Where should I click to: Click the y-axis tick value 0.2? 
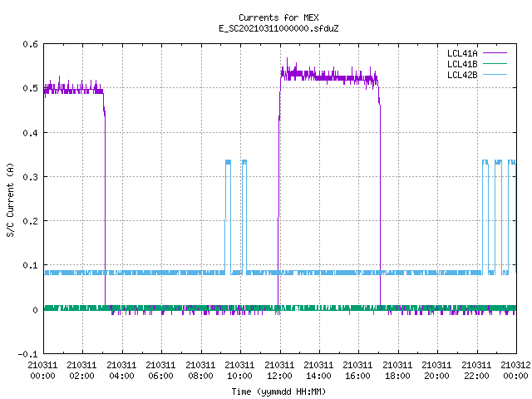point(30,221)
